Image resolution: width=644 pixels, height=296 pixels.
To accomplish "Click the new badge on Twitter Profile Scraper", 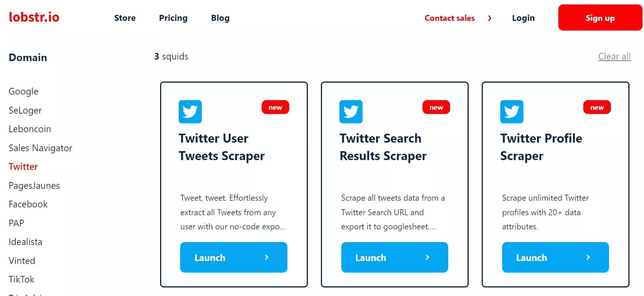I will pyautogui.click(x=597, y=107).
